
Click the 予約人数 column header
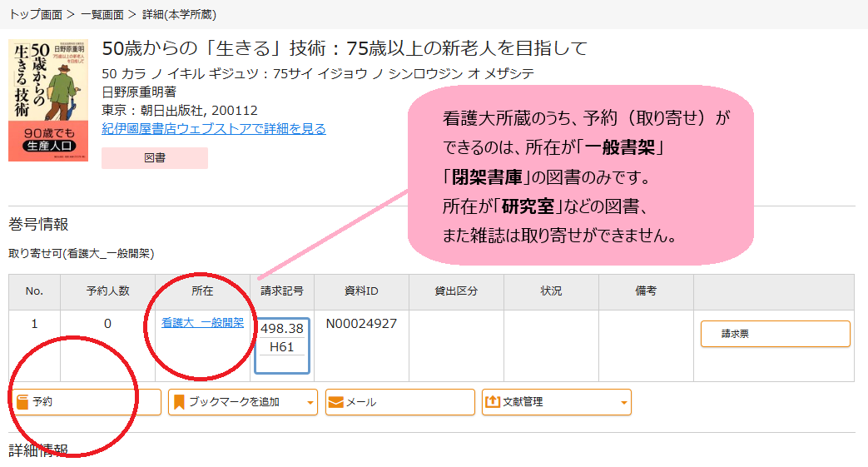[x=107, y=291]
